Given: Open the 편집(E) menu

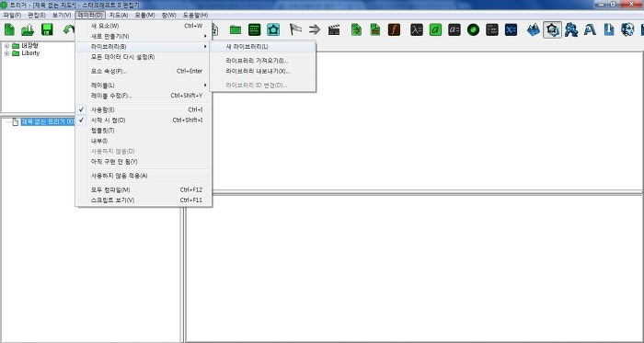Looking at the screenshot, I should 37,16.
